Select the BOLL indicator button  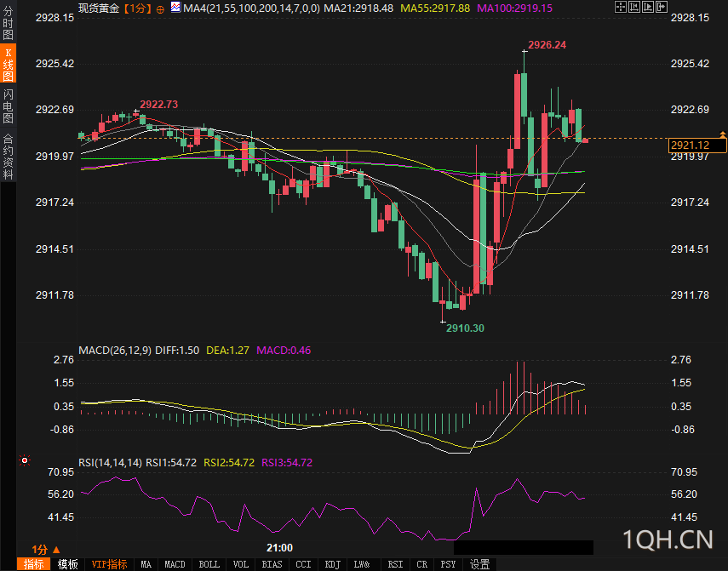coord(209,564)
